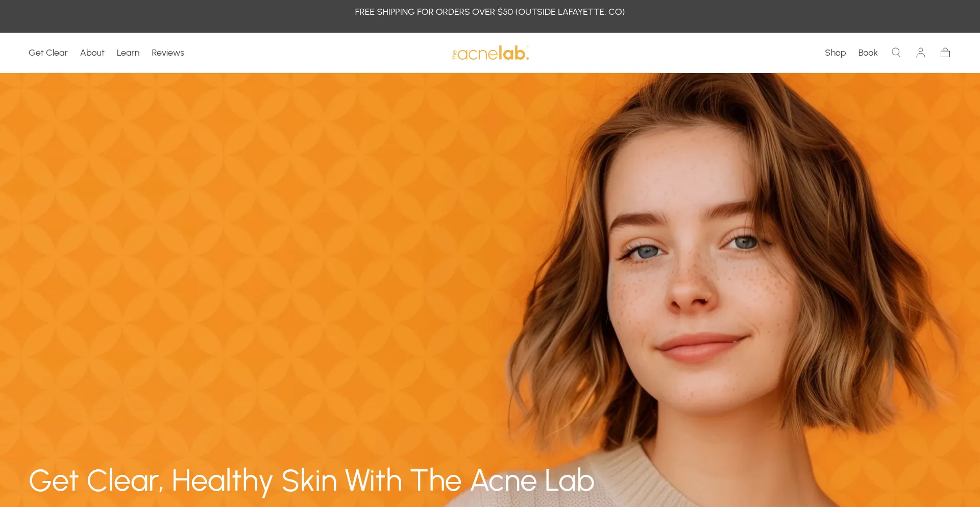Click the free shipping announcement text
The height and width of the screenshot is (507, 980).
tap(490, 12)
